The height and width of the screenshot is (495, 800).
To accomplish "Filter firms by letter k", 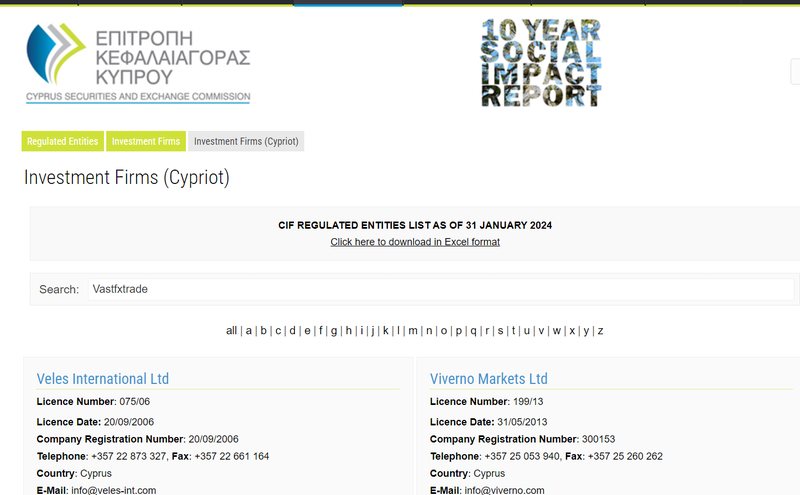I will pos(386,331).
